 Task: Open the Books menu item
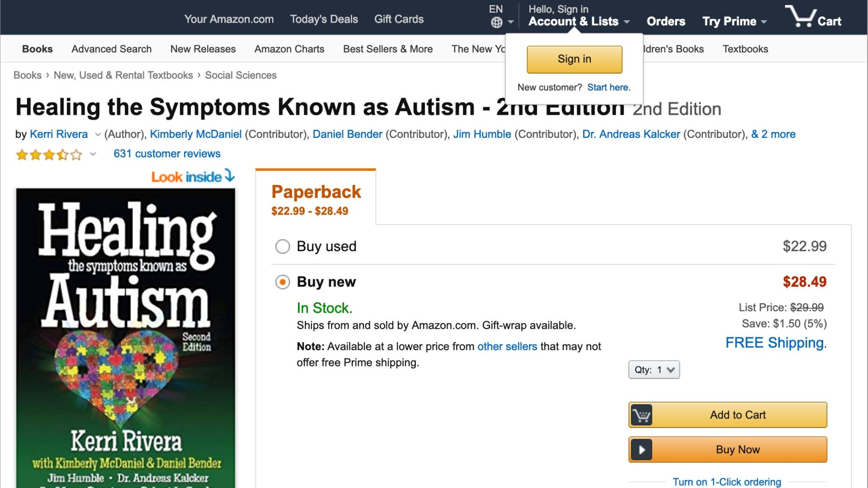[37, 49]
